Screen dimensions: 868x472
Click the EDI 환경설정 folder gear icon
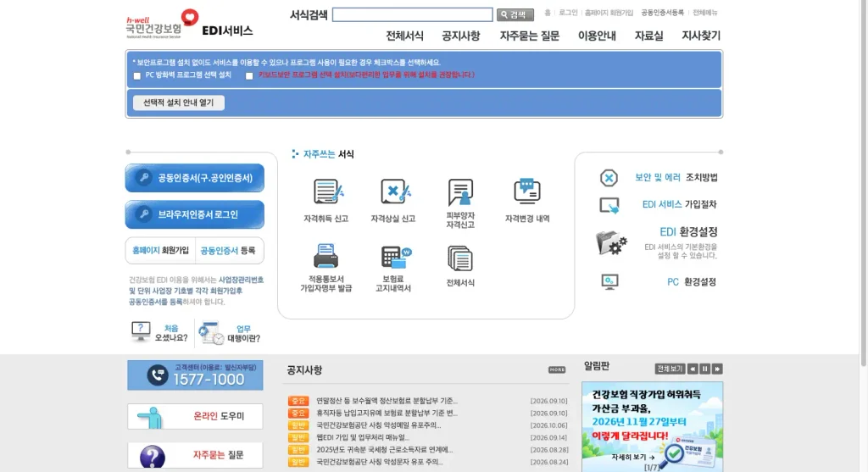[611, 243]
